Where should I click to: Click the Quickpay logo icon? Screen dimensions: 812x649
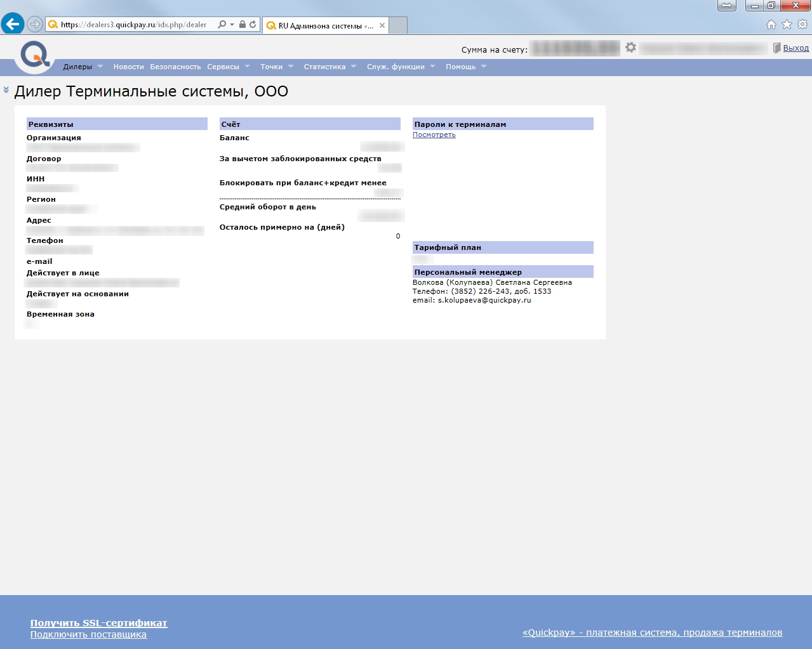tap(34, 55)
